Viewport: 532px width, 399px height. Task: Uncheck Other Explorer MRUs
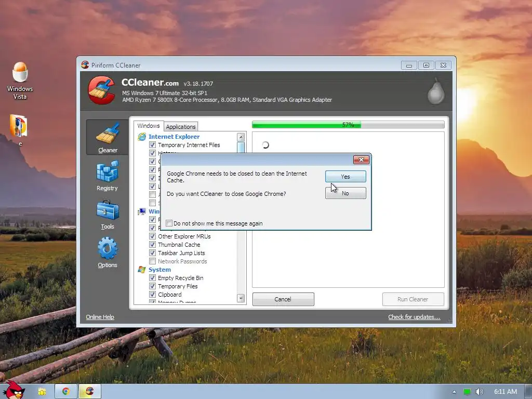(152, 236)
